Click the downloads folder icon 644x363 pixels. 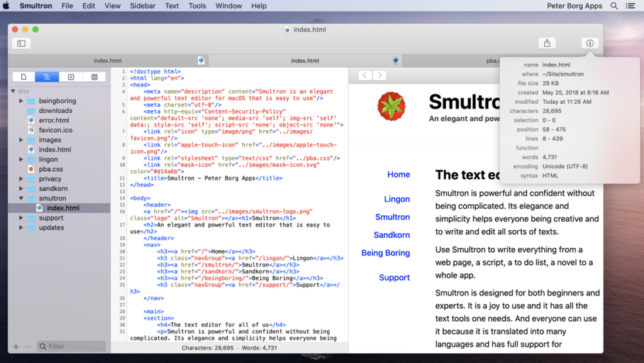(31, 111)
